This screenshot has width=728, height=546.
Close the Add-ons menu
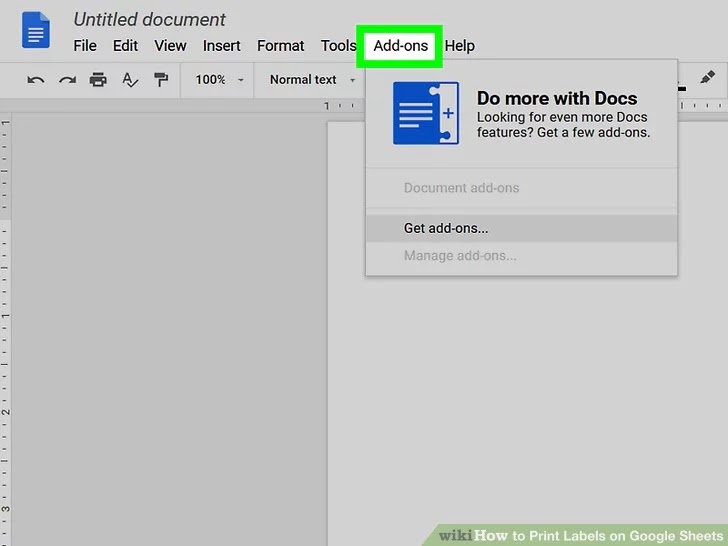tap(400, 46)
